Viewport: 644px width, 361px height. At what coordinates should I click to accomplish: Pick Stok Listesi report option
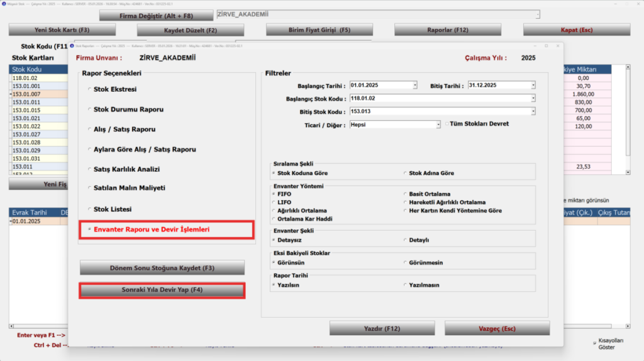click(110, 209)
